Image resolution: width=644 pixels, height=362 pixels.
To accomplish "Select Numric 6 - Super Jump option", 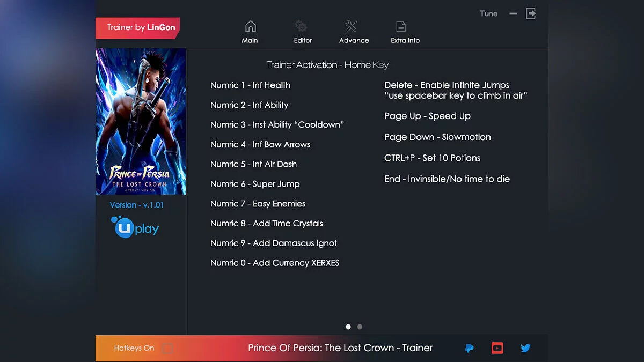I will click(x=255, y=184).
